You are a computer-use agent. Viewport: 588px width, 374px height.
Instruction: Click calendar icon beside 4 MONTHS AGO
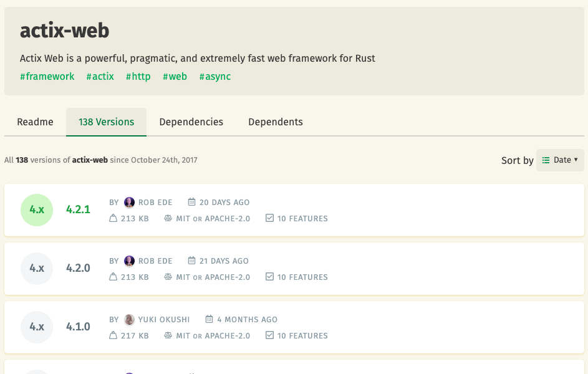click(x=210, y=319)
